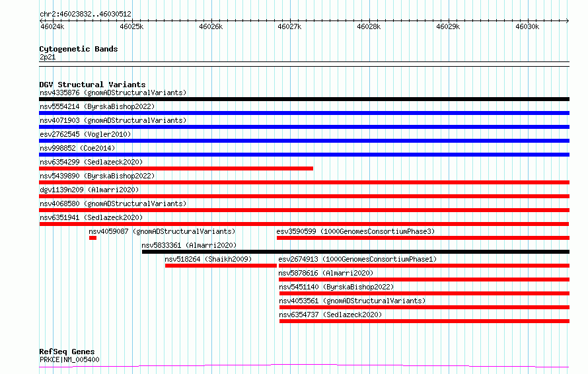Select the red bar of dgv1139n209
The image size is (588, 374).
304,196
